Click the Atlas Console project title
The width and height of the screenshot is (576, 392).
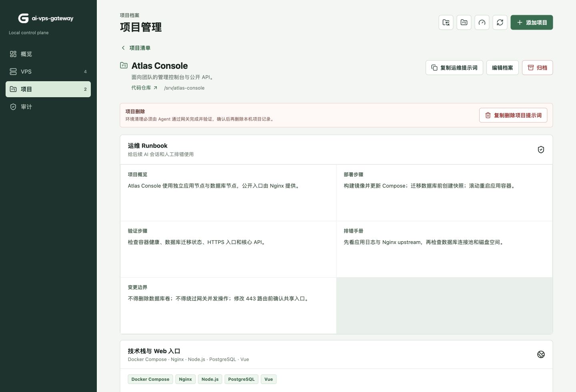pyautogui.click(x=160, y=66)
